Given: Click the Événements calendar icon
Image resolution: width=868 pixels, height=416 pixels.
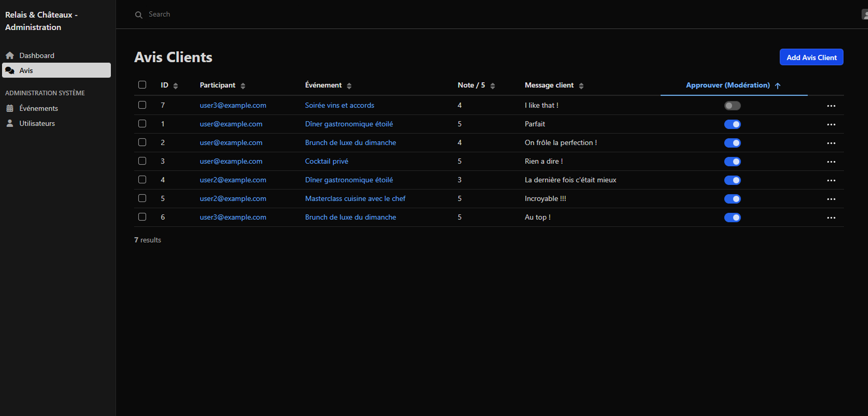Looking at the screenshot, I should (10, 108).
